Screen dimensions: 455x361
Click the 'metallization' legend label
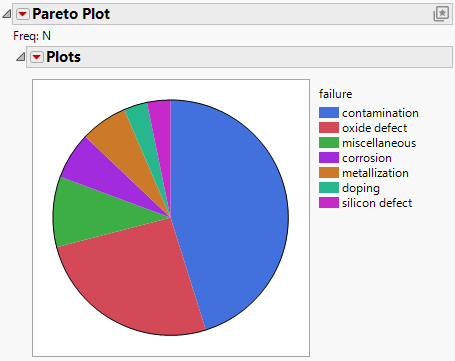(375, 173)
